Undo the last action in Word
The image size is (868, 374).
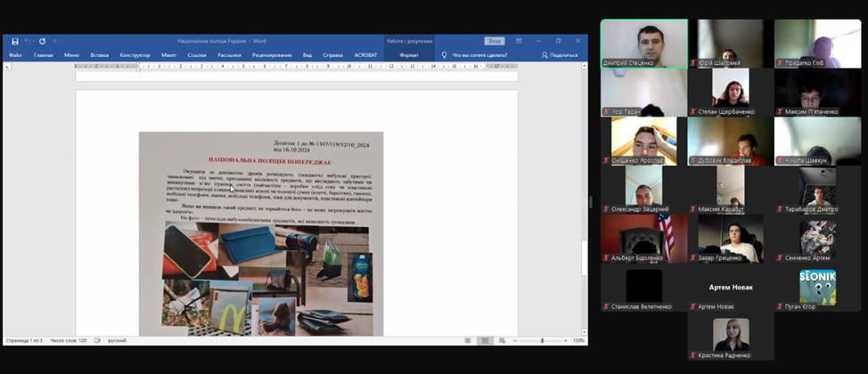28,41
